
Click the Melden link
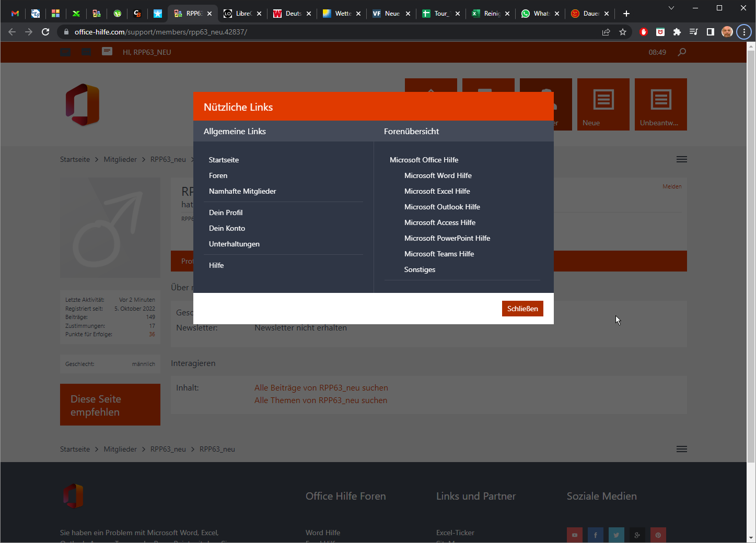click(672, 186)
